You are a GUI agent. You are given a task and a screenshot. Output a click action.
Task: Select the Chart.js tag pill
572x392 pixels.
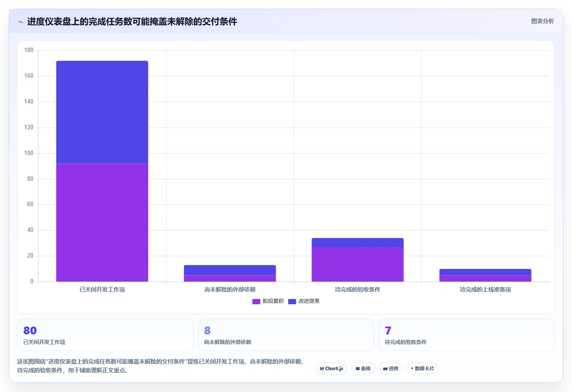331,368
